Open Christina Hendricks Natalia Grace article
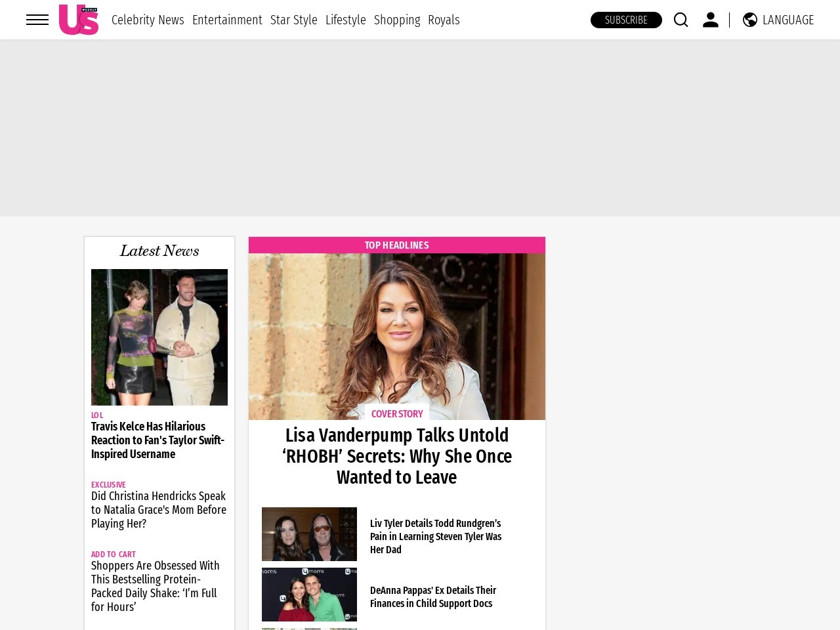 pos(159,510)
